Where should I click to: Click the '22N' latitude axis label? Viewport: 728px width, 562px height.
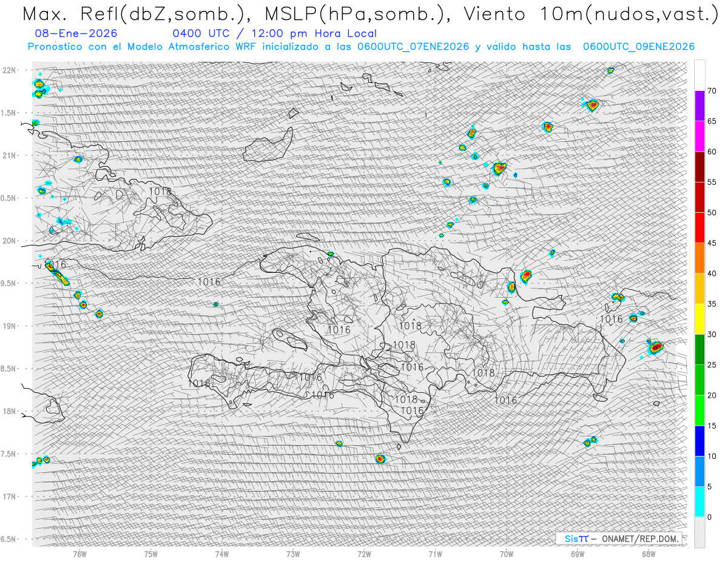[9, 70]
